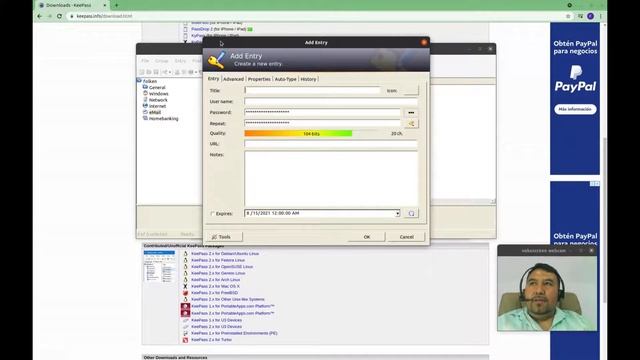Click the Tux icon beside Debian/Ubuntu Linux link
640x360 pixels.
point(185,253)
